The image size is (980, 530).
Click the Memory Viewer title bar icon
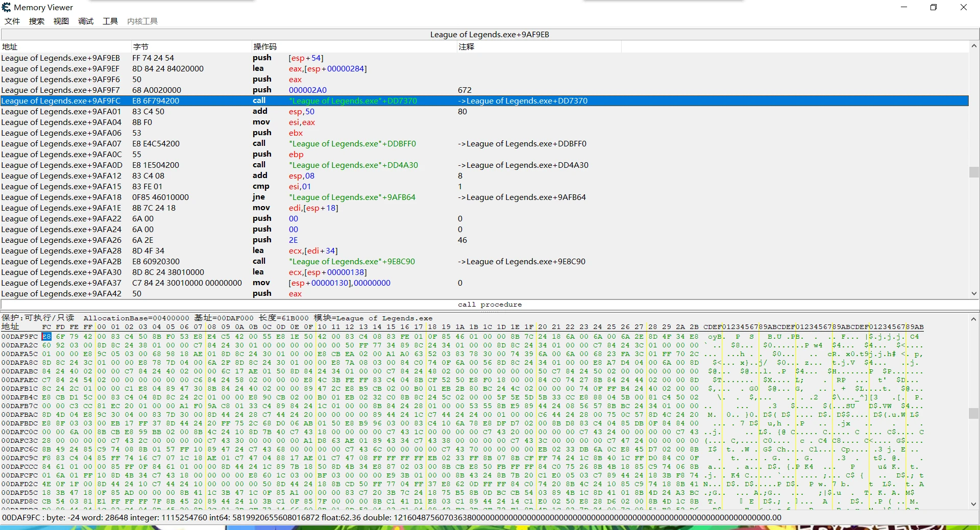coord(7,7)
